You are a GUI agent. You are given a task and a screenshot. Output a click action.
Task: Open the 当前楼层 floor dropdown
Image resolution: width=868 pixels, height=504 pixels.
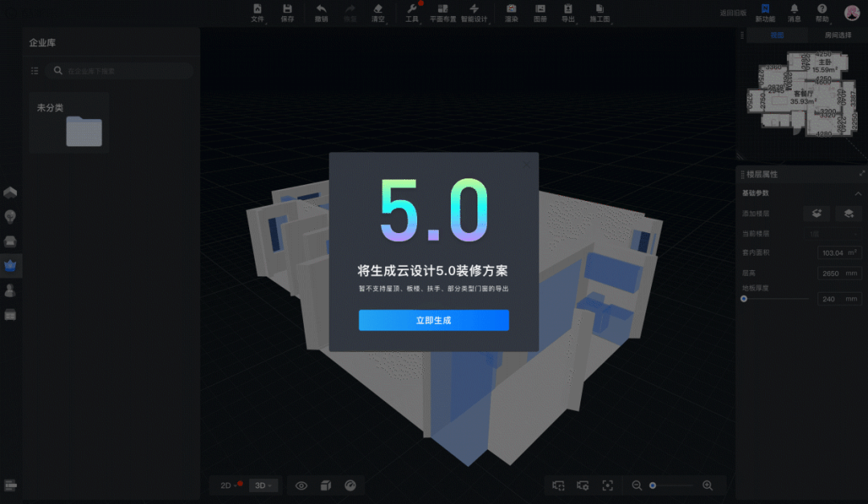(833, 234)
